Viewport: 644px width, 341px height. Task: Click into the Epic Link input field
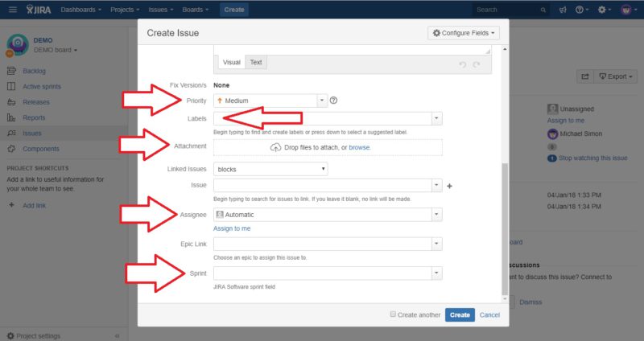(x=323, y=244)
